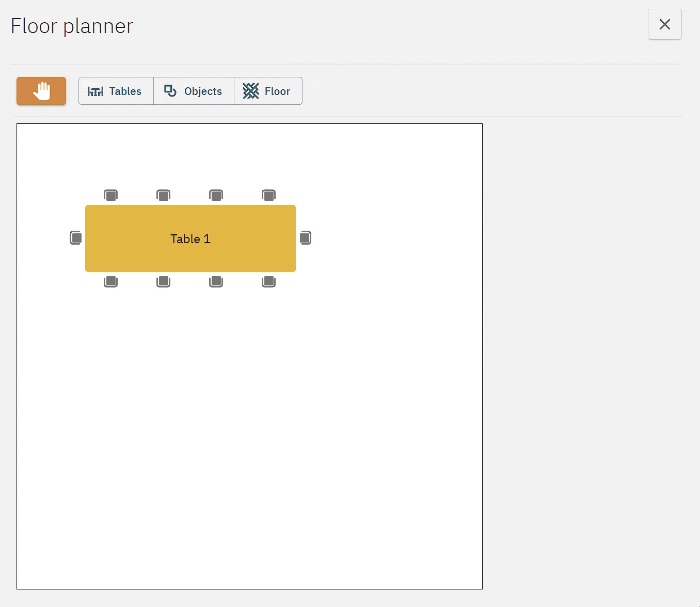Click the tables icon in the toolbar

(96, 91)
